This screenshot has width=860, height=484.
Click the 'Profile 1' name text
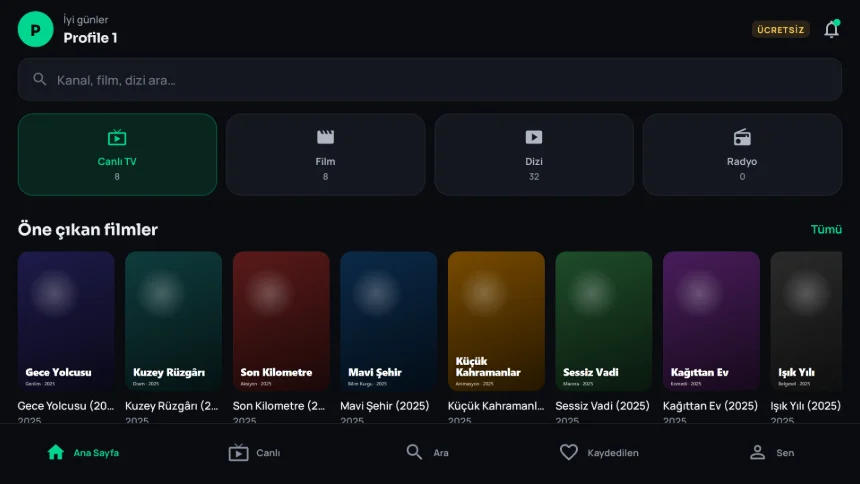(90, 38)
